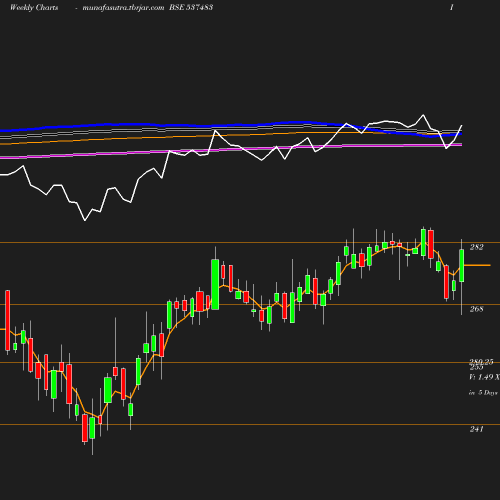Click the 268 price level label

pyautogui.click(x=477, y=309)
